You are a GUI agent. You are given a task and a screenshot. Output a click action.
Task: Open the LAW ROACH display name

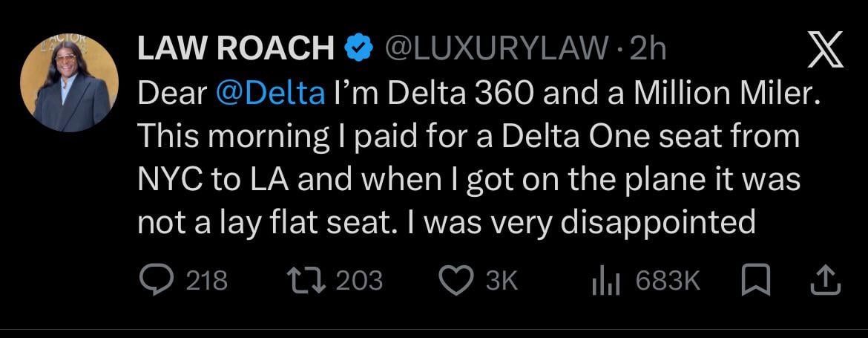[236, 49]
